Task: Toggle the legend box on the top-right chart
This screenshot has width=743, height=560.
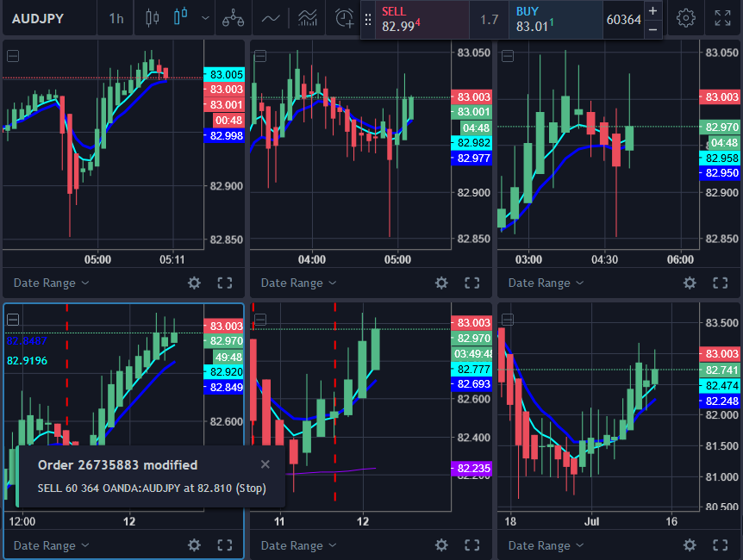Action: (508, 56)
